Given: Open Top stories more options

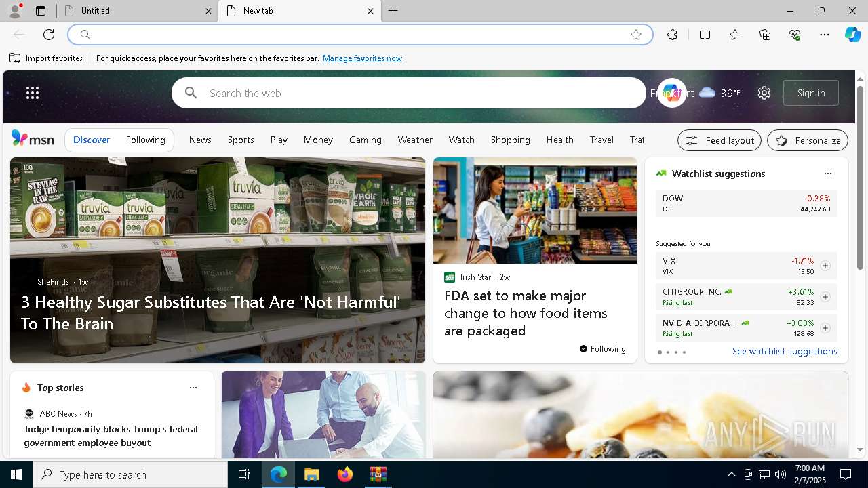Looking at the screenshot, I should coord(193,388).
